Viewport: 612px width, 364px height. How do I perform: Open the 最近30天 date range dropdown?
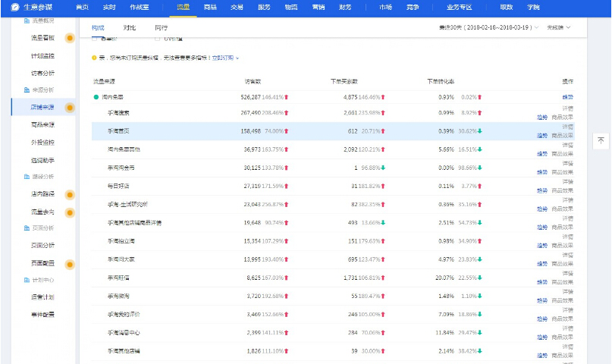tap(489, 27)
